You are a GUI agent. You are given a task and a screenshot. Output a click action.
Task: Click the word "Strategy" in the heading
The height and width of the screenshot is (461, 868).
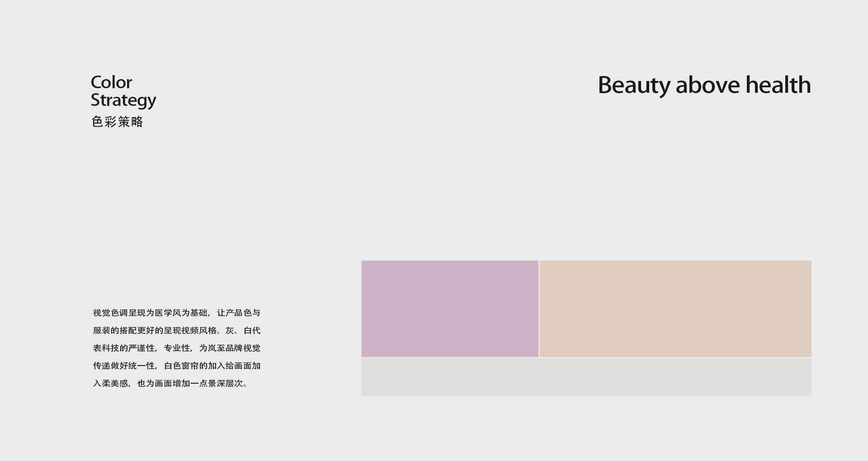tap(123, 100)
